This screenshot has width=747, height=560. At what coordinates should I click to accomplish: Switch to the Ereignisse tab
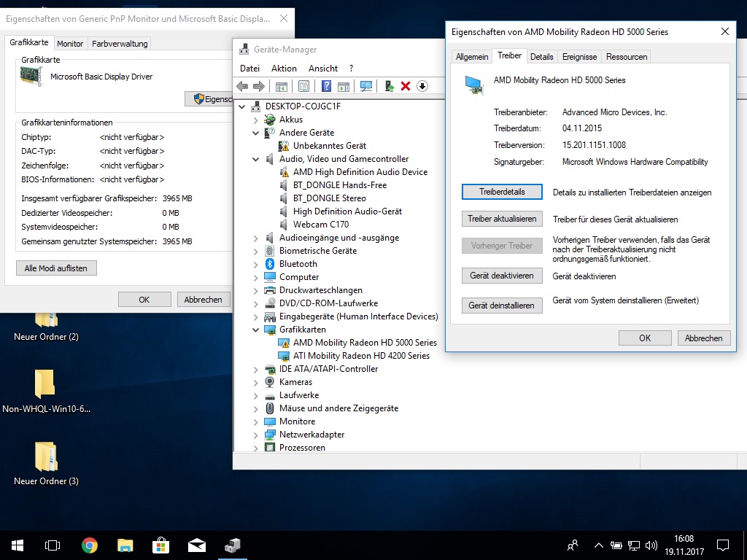click(x=579, y=57)
